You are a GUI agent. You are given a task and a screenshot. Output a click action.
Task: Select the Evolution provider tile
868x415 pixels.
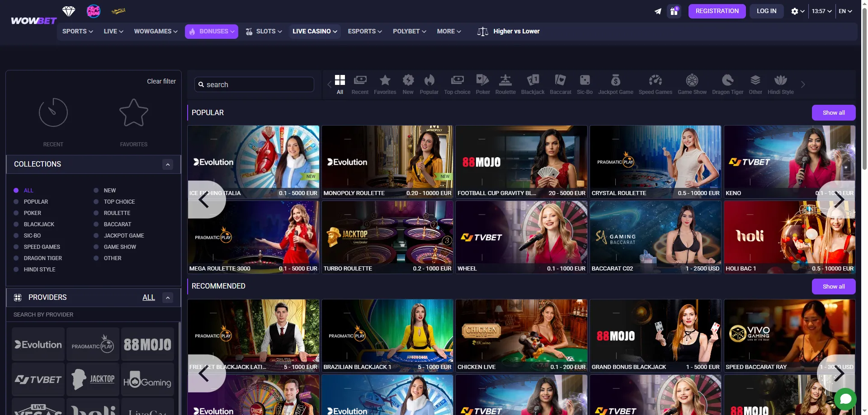[38, 344]
